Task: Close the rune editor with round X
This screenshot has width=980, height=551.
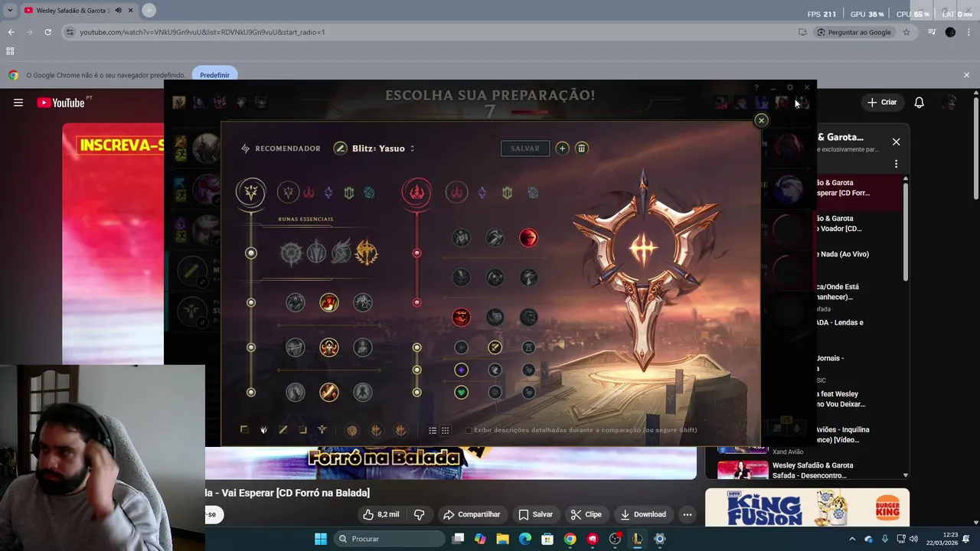Action: pos(761,120)
